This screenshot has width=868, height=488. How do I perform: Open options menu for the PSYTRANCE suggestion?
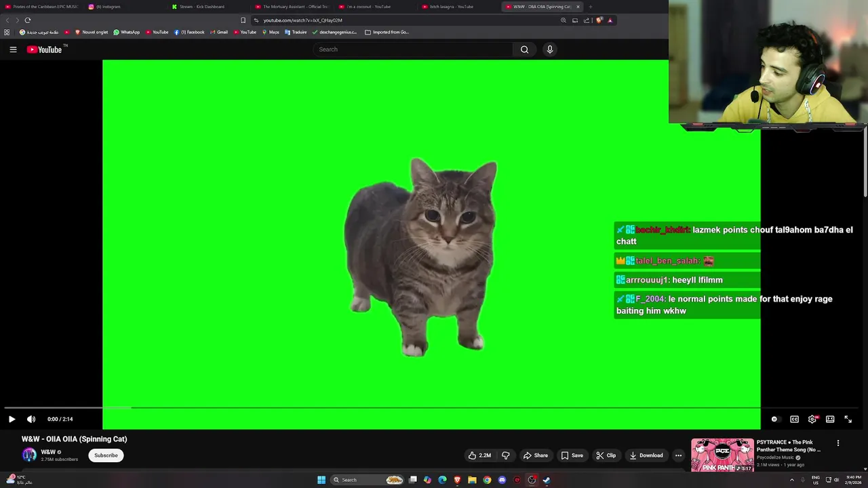point(838,443)
